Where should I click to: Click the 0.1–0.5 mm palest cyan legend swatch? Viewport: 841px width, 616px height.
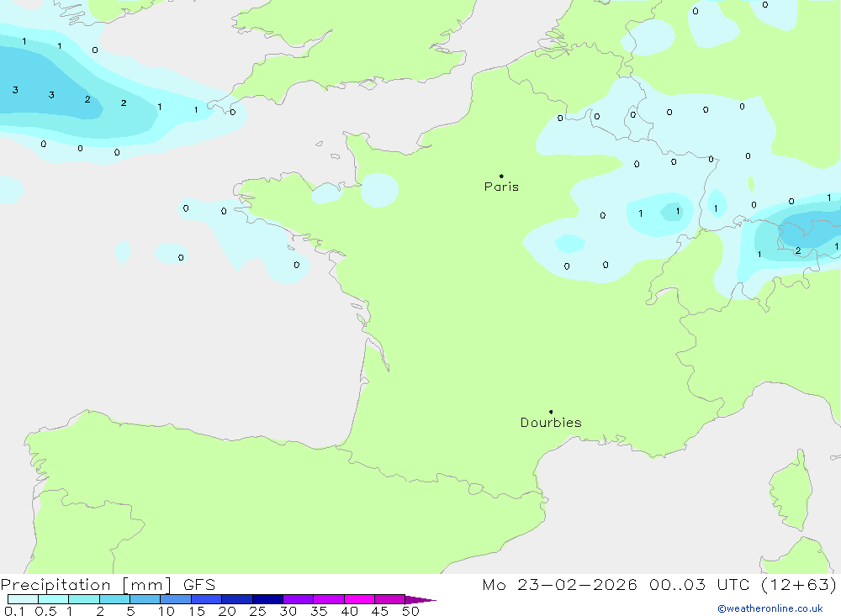pos(23,599)
